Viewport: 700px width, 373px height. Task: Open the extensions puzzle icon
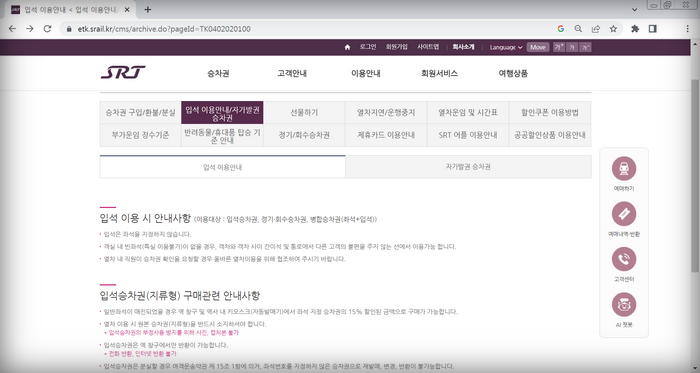pyautogui.click(x=635, y=29)
